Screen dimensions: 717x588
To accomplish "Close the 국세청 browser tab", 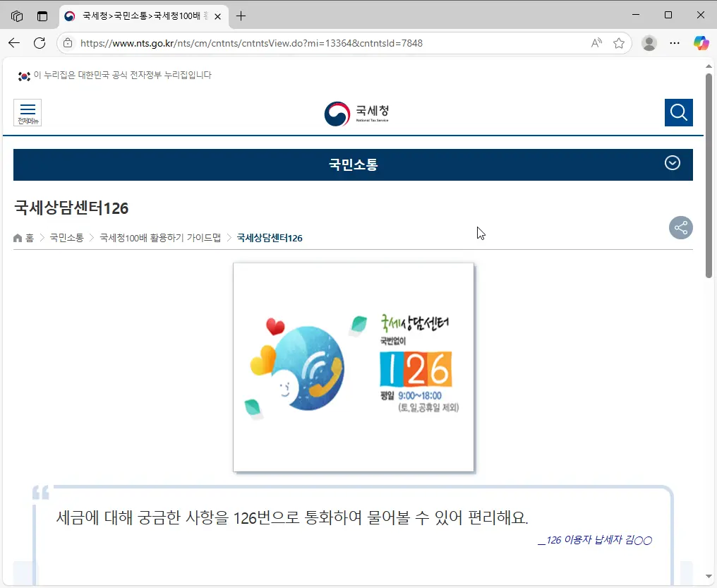I will tap(217, 16).
